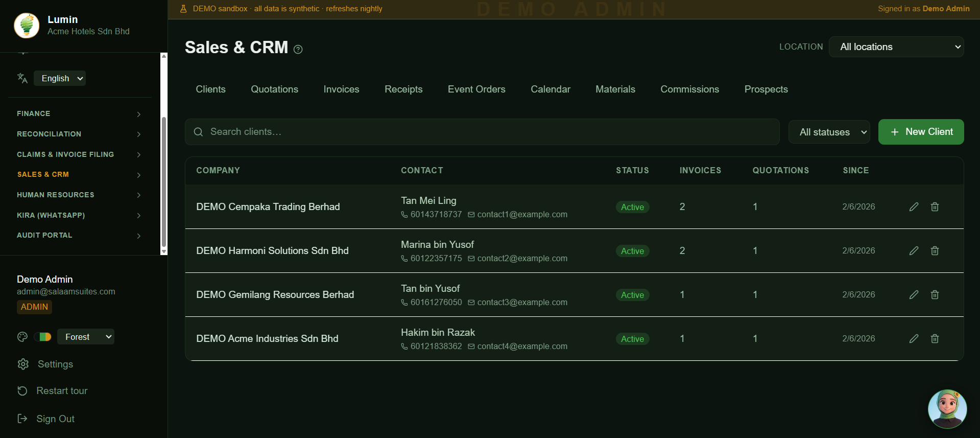
Task: Click the ADMIN role badge
Action: (34, 307)
